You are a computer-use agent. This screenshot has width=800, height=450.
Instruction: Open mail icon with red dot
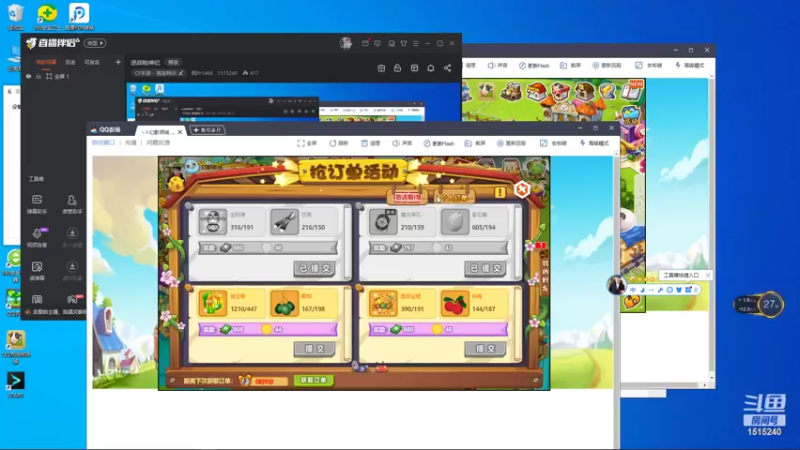click(365, 43)
